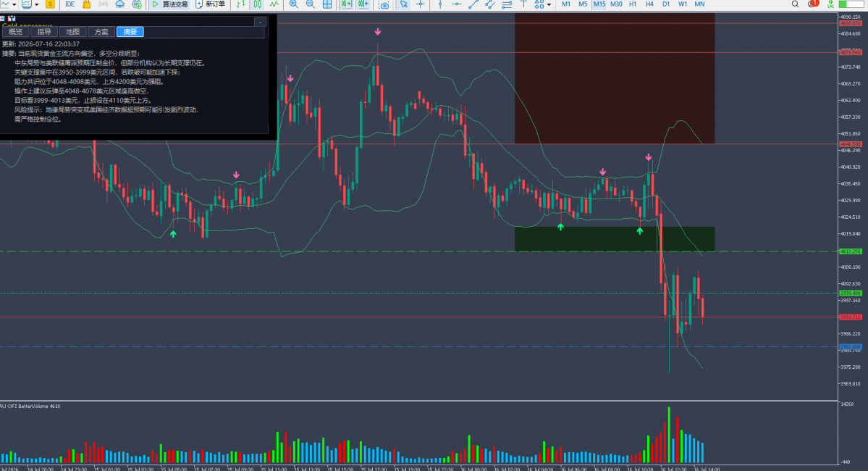Toggle chart shift from right edge

pyautogui.click(x=363, y=4)
